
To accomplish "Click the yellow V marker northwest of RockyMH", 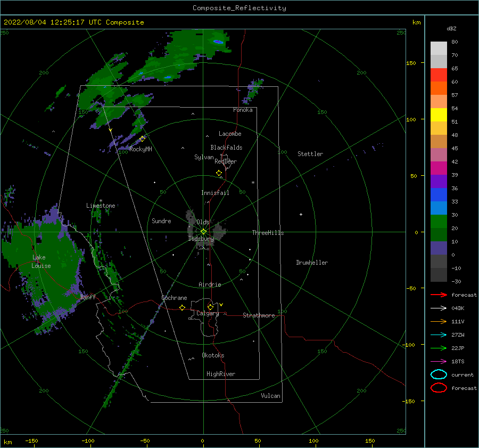I will pyautogui.click(x=110, y=130).
